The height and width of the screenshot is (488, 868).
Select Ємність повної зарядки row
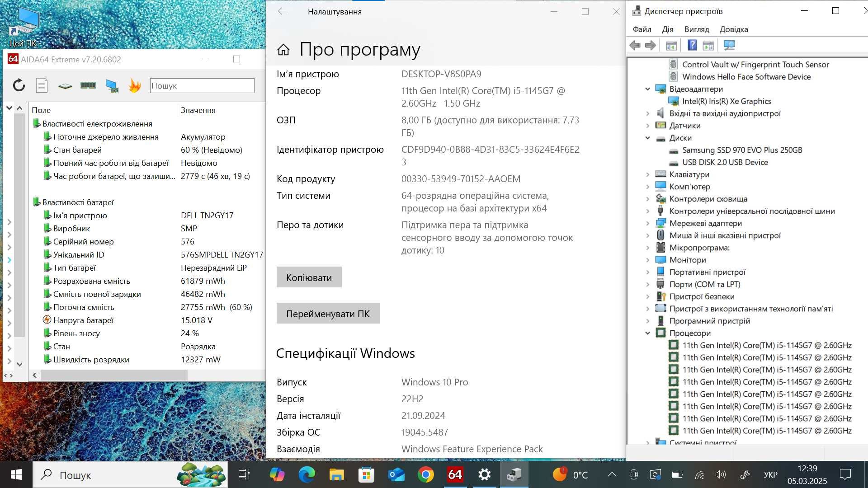[147, 294]
